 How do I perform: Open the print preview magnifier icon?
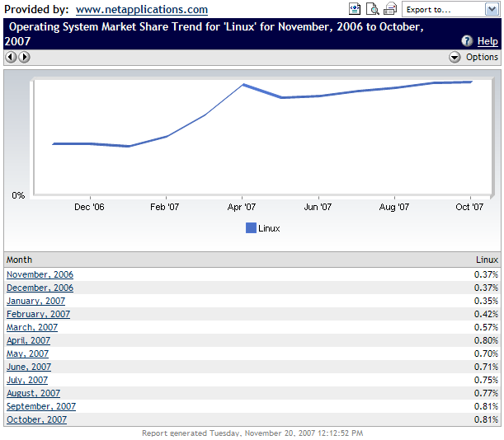click(x=373, y=9)
